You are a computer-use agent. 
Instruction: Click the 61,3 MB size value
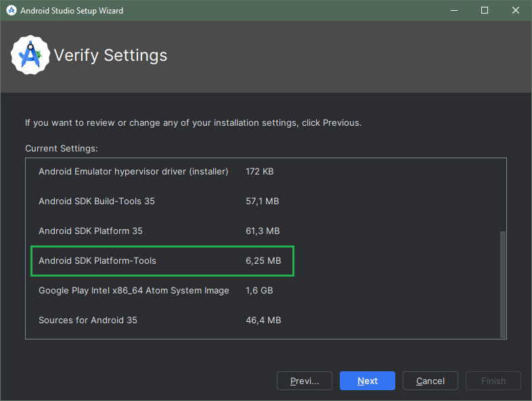263,231
